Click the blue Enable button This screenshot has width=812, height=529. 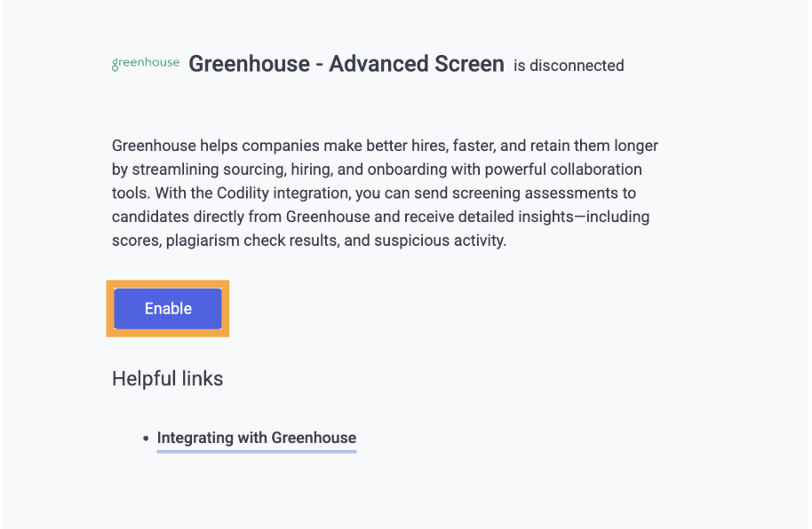168,309
